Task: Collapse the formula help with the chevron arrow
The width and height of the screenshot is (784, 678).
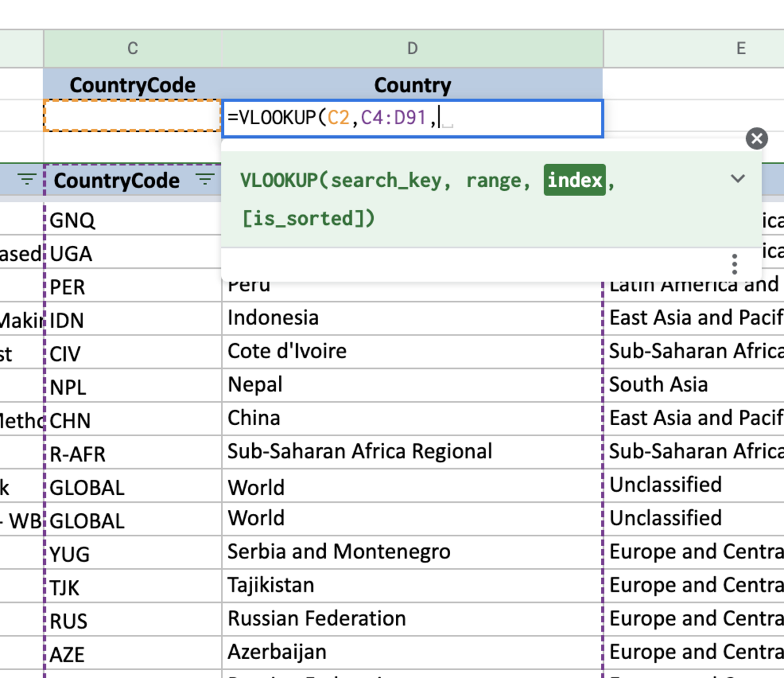Action: pos(738,178)
